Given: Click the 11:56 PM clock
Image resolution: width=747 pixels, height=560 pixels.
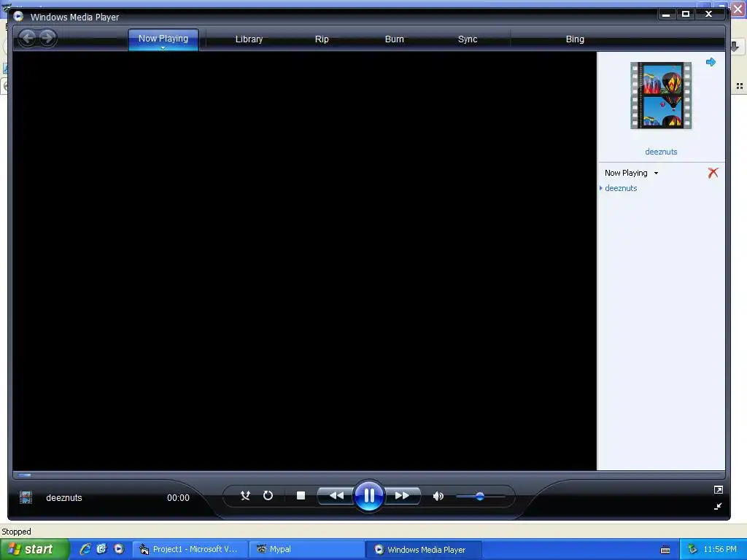Looking at the screenshot, I should point(720,550).
